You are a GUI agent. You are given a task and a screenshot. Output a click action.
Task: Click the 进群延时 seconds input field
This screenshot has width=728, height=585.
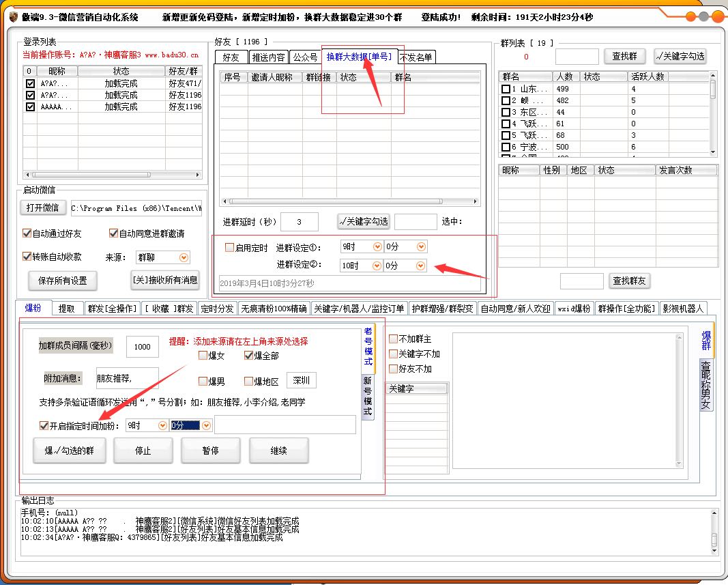pyautogui.click(x=300, y=222)
